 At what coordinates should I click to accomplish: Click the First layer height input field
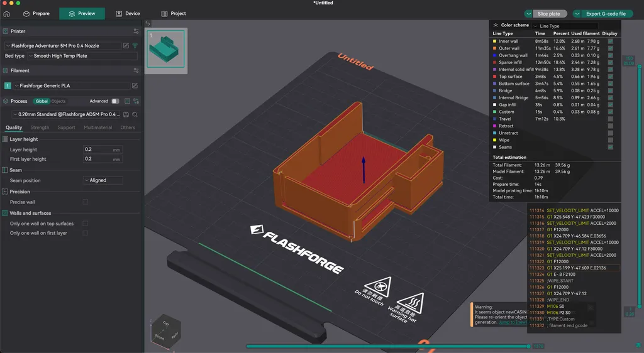coord(103,159)
